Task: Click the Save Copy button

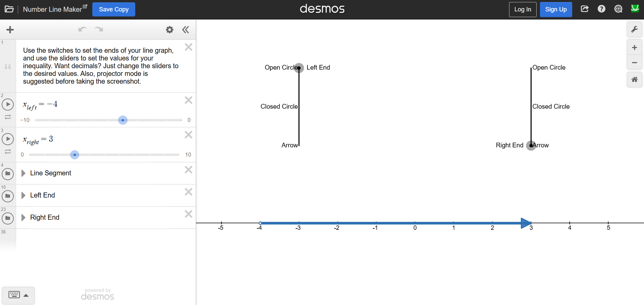Action: [x=114, y=9]
